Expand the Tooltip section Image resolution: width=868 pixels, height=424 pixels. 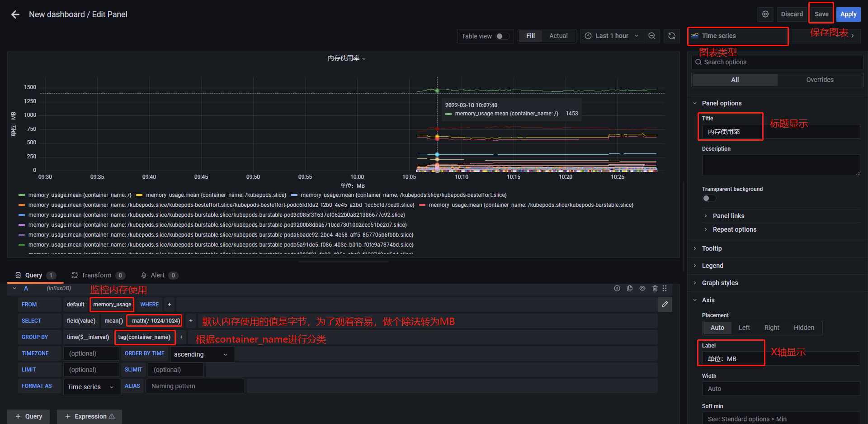712,248
